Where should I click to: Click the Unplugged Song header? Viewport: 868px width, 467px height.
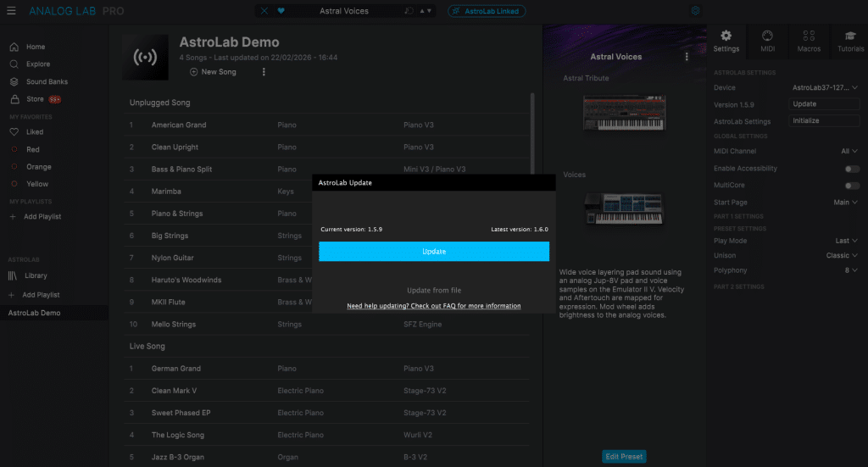click(159, 103)
